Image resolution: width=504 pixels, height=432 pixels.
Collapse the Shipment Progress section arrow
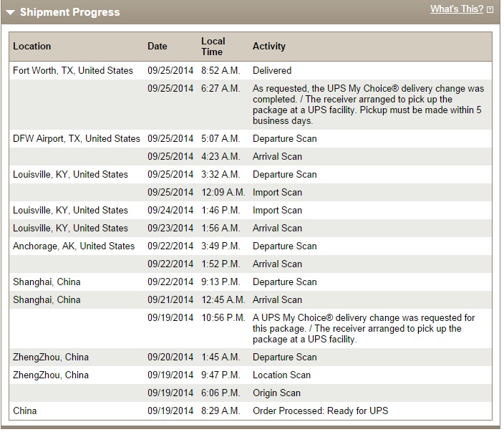(x=10, y=13)
